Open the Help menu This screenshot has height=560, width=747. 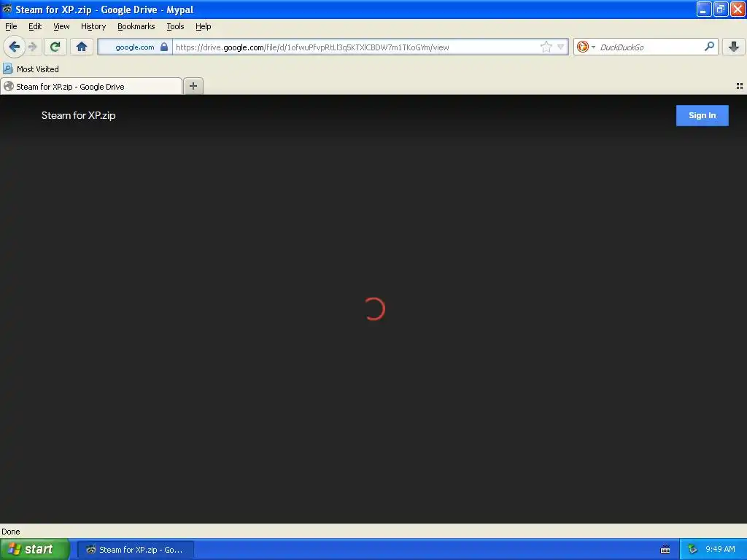[x=204, y=27]
